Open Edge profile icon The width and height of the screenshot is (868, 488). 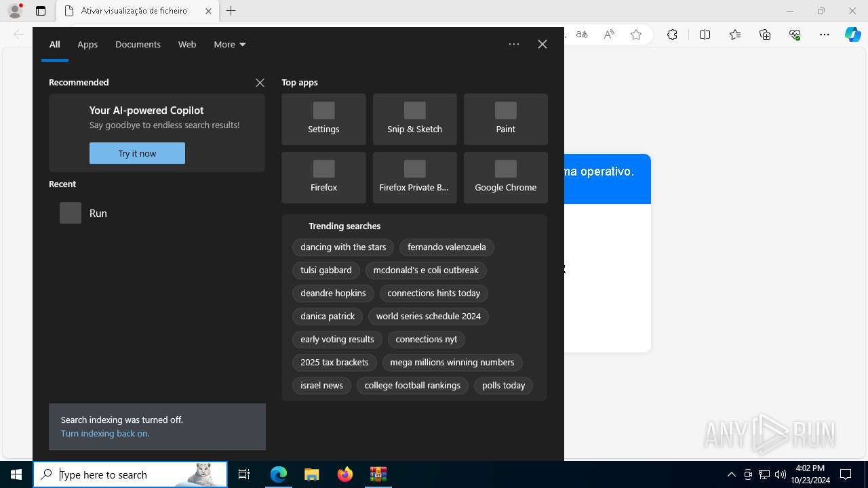[15, 11]
